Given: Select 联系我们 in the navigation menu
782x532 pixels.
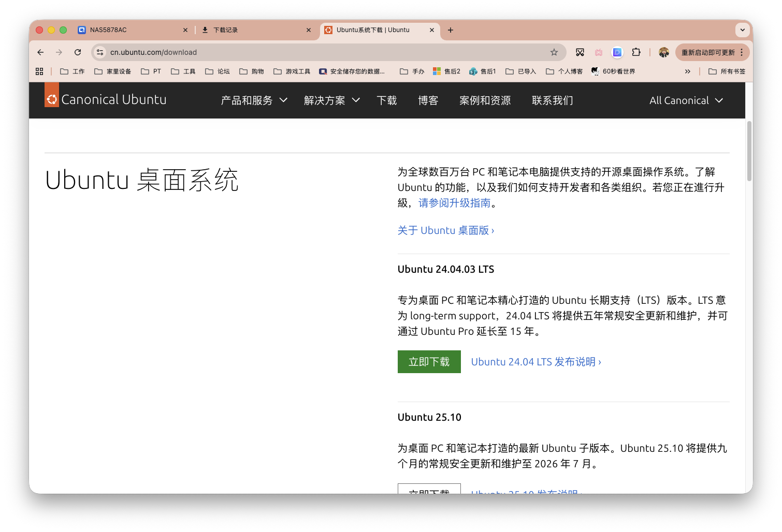Looking at the screenshot, I should (552, 100).
